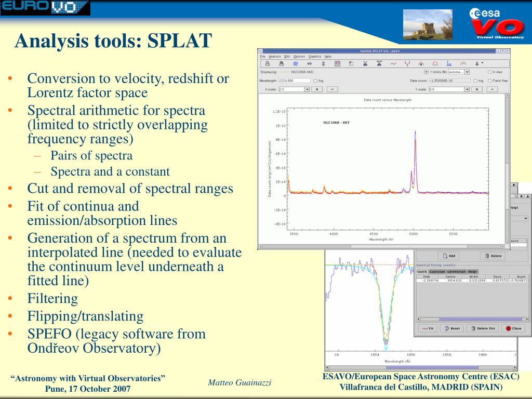Toggle the Track free checkbox

(489, 81)
